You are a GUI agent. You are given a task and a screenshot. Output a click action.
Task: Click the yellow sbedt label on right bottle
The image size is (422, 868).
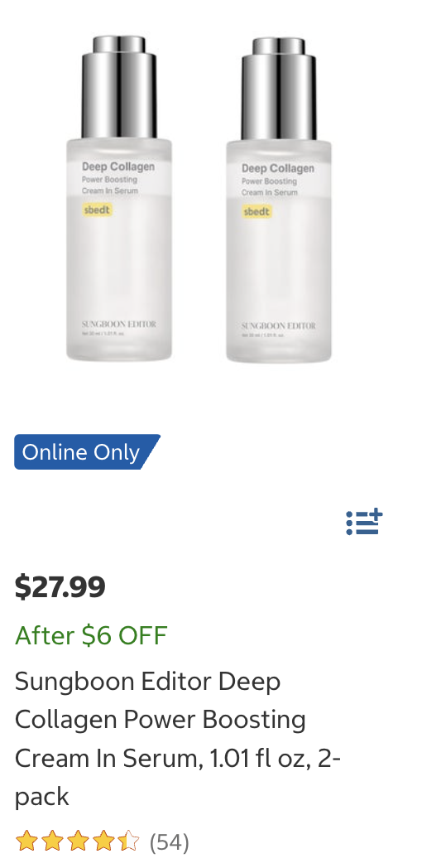tap(257, 211)
